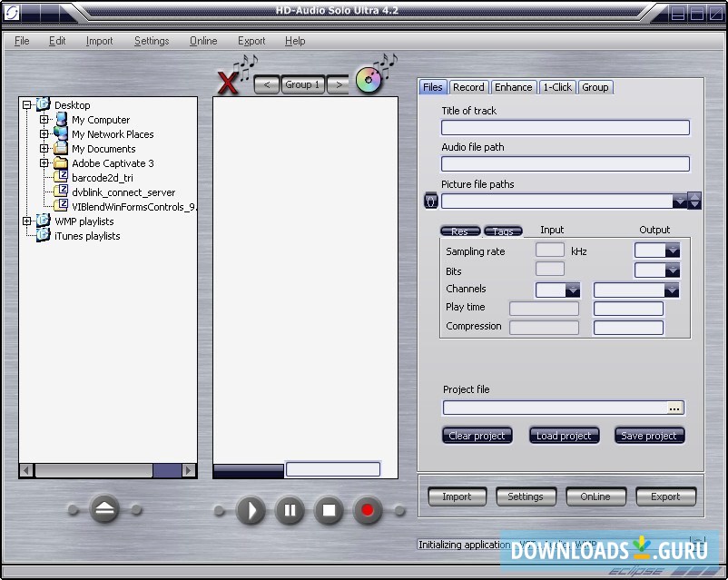This screenshot has width=728, height=580.
Task: Open the input Channels dropdown
Action: click(x=573, y=290)
